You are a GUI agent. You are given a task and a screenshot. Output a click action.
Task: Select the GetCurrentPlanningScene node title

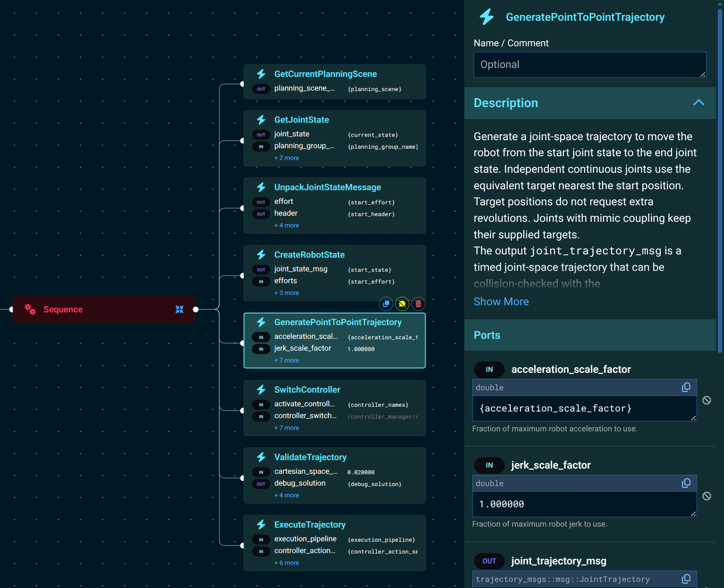325,74
